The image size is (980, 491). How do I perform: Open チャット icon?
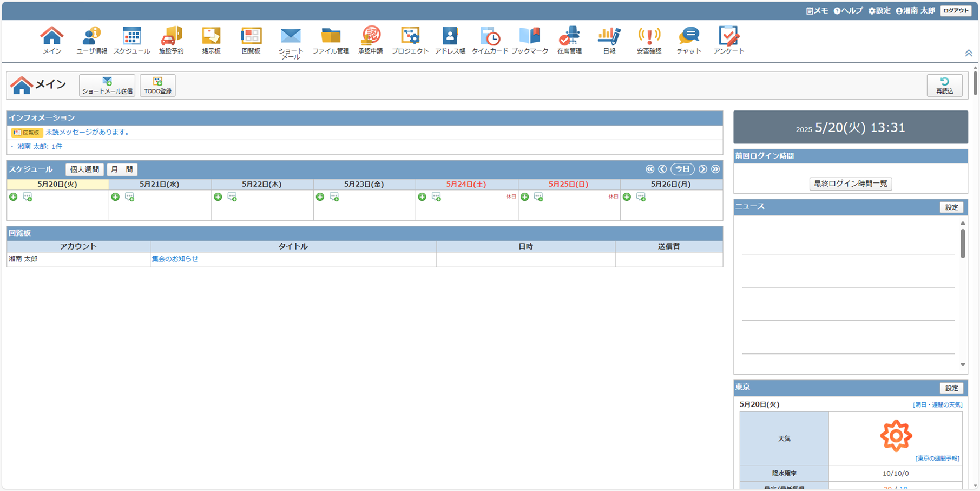(689, 41)
